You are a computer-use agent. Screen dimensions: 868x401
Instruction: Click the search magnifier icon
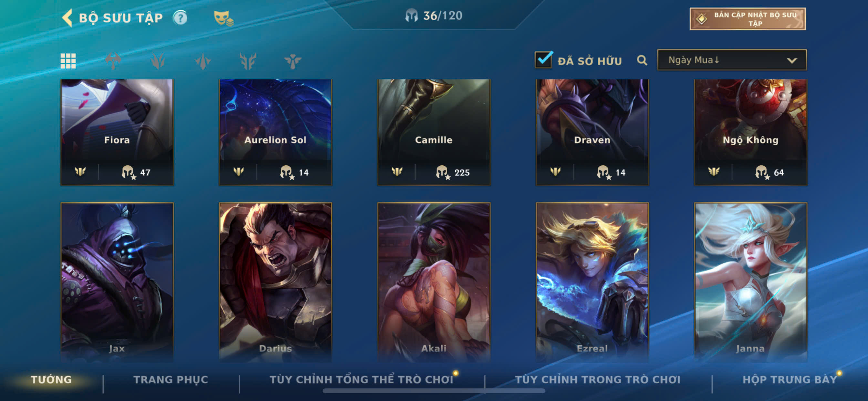[642, 60]
